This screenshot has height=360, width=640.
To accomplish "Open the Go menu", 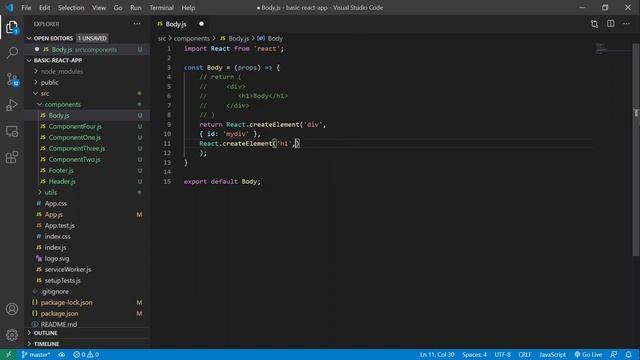I will (x=118, y=8).
